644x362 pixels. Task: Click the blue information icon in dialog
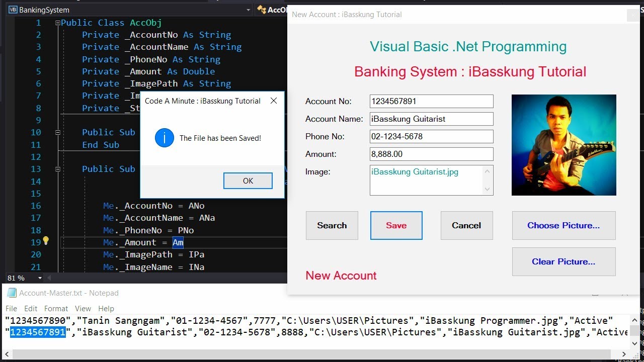[x=165, y=138]
